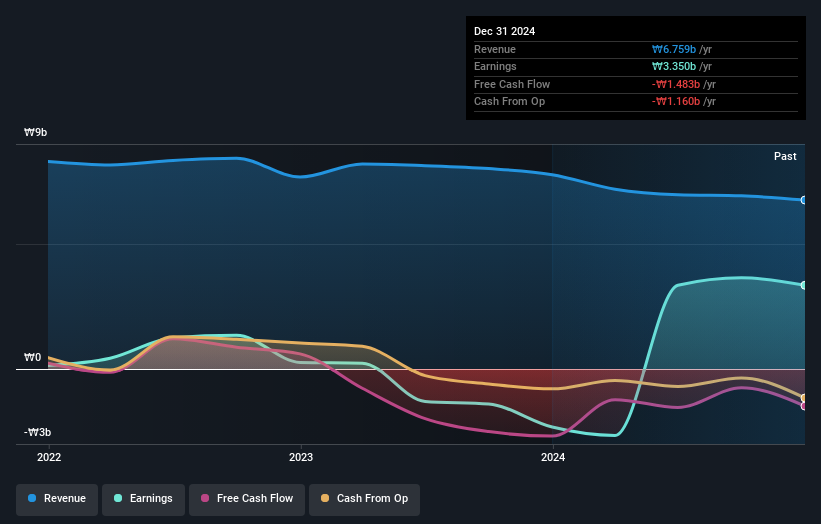The width and height of the screenshot is (821, 524).
Task: Click the ₩9b y-axis label
Action: click(x=36, y=132)
